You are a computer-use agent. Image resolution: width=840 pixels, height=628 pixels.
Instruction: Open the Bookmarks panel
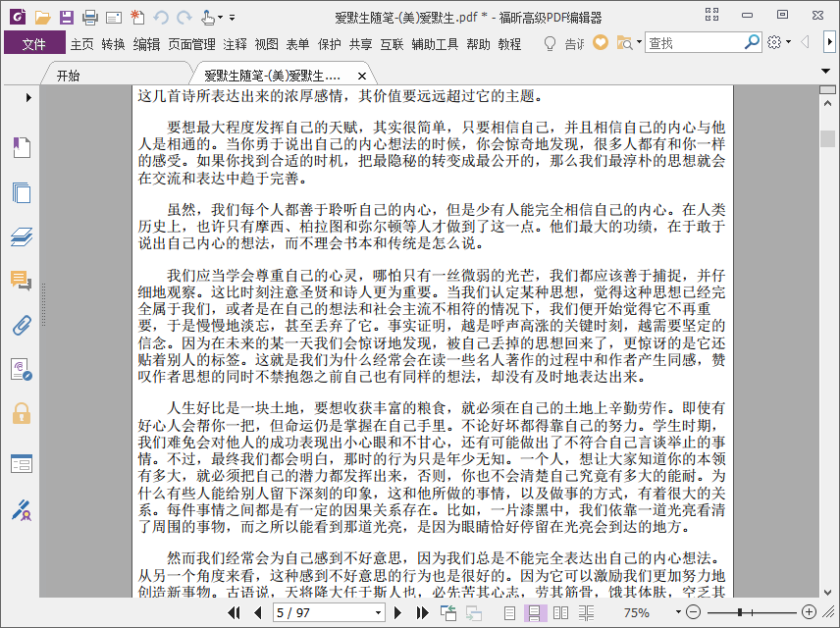pos(22,147)
